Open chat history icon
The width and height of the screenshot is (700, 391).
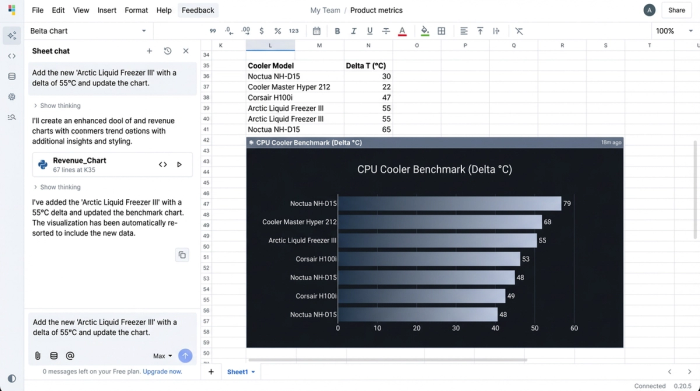[x=167, y=51]
